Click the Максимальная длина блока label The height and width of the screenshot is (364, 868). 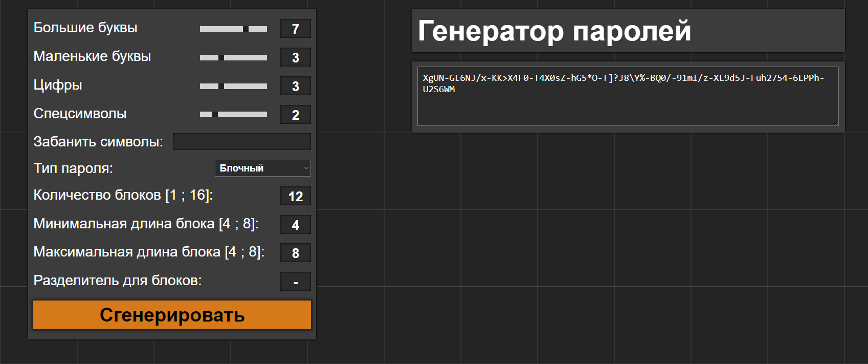click(x=149, y=252)
